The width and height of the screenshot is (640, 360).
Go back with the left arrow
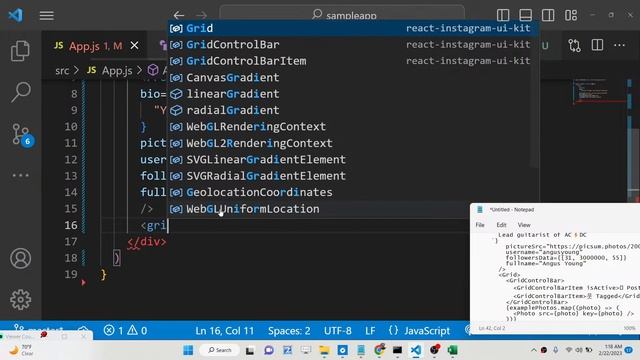tap(179, 16)
